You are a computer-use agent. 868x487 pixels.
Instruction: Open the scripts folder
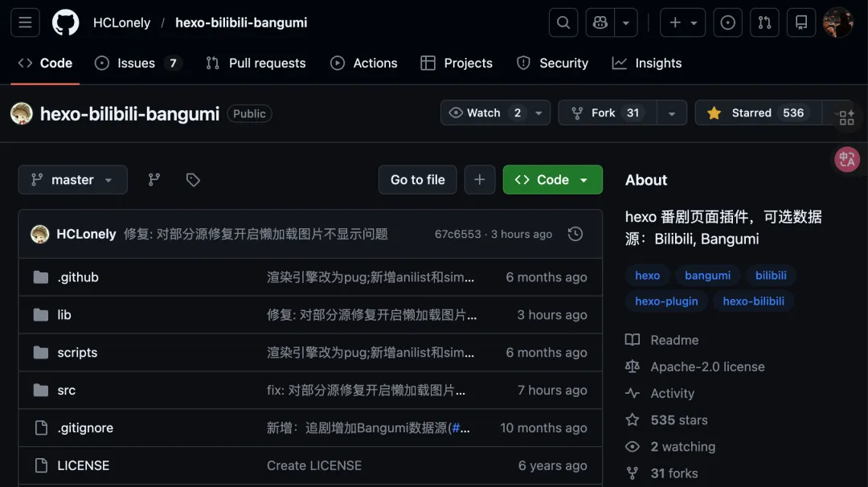(77, 353)
